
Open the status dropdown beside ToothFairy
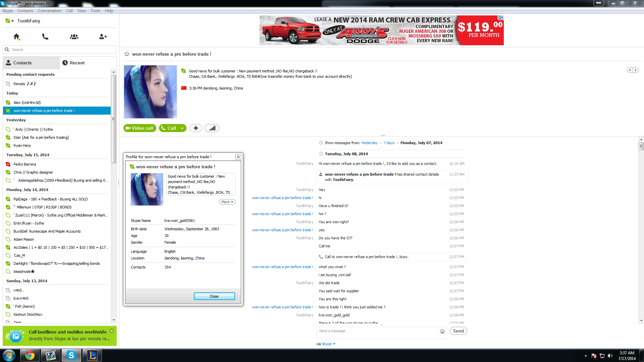(x=12, y=21)
